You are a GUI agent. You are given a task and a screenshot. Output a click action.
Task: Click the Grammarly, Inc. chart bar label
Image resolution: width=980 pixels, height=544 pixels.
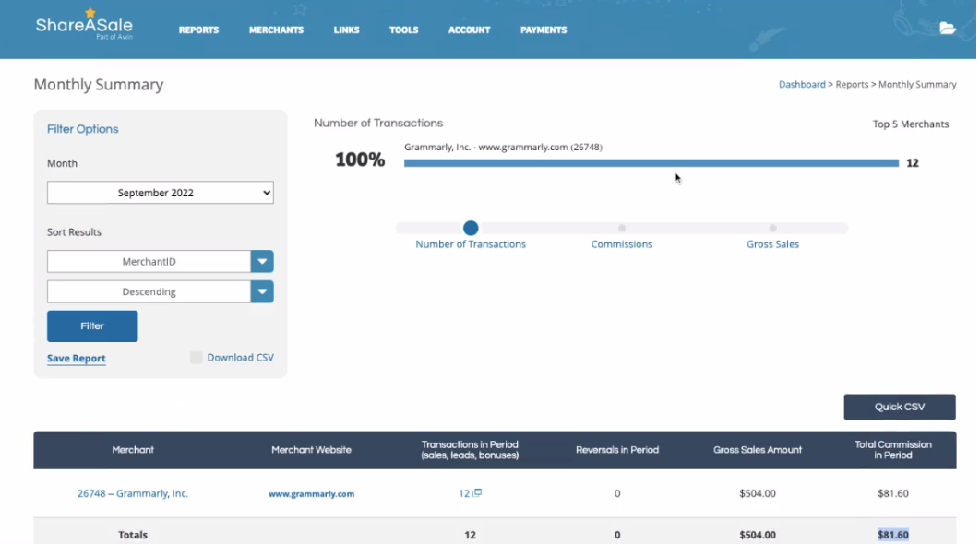coord(503,147)
